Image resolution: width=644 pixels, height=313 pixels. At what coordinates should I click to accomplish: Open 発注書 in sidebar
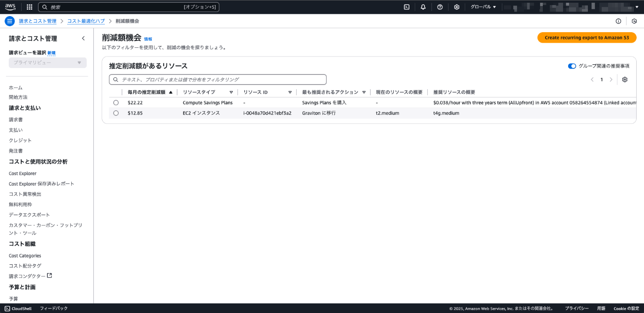[16, 151]
